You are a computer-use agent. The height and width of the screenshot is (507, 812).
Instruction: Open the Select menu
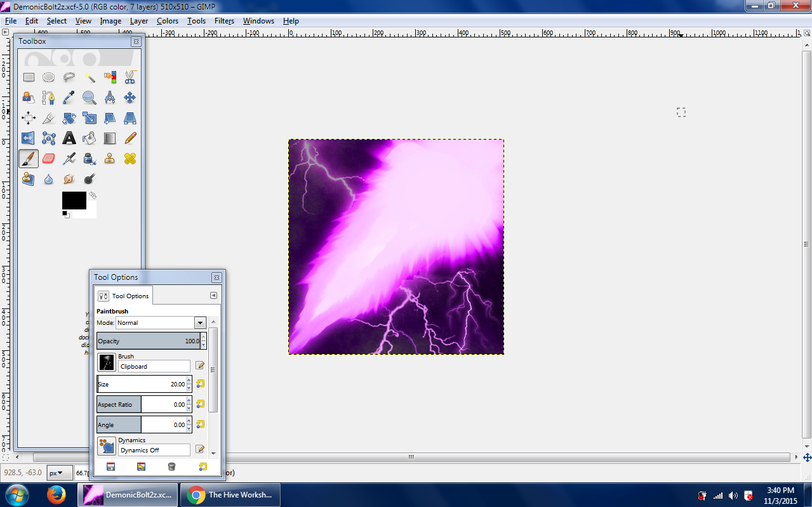57,21
